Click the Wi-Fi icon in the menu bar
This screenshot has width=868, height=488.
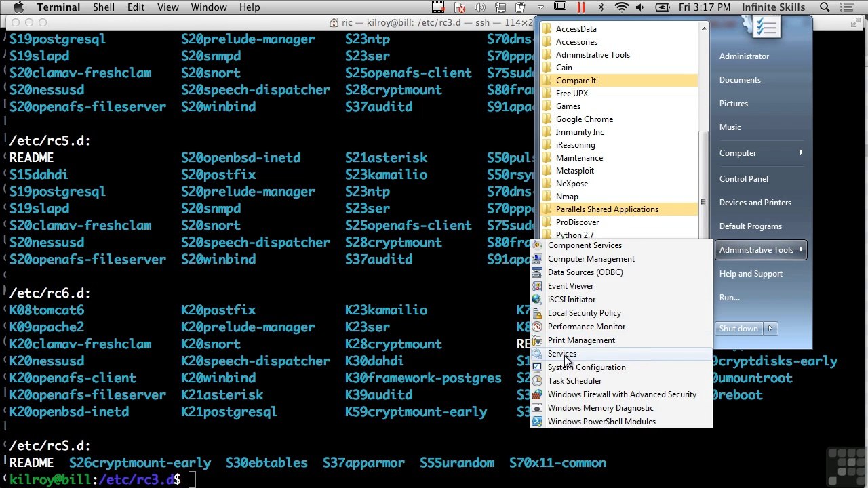tap(621, 7)
